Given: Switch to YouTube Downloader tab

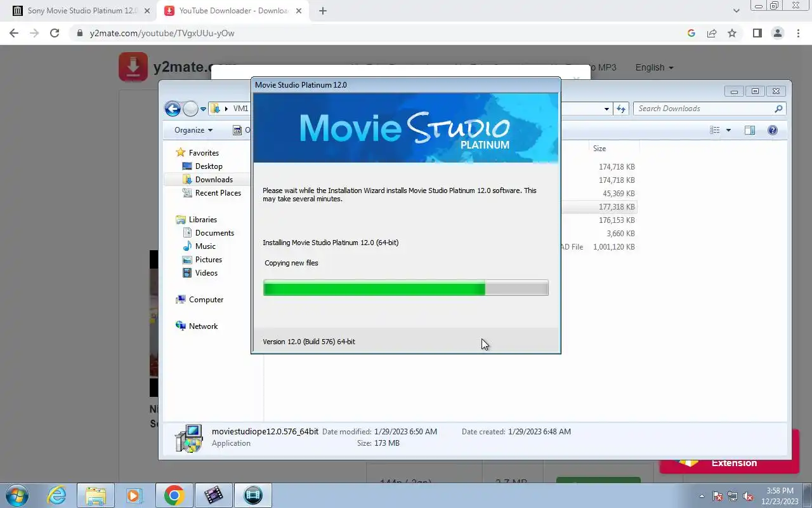Looking at the screenshot, I should [x=232, y=11].
